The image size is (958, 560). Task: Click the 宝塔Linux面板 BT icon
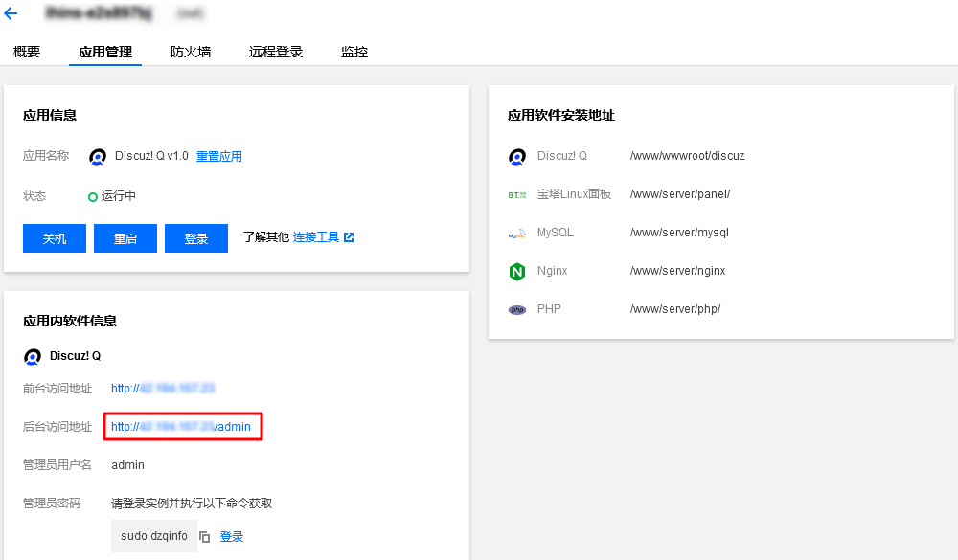pyautogui.click(x=517, y=195)
